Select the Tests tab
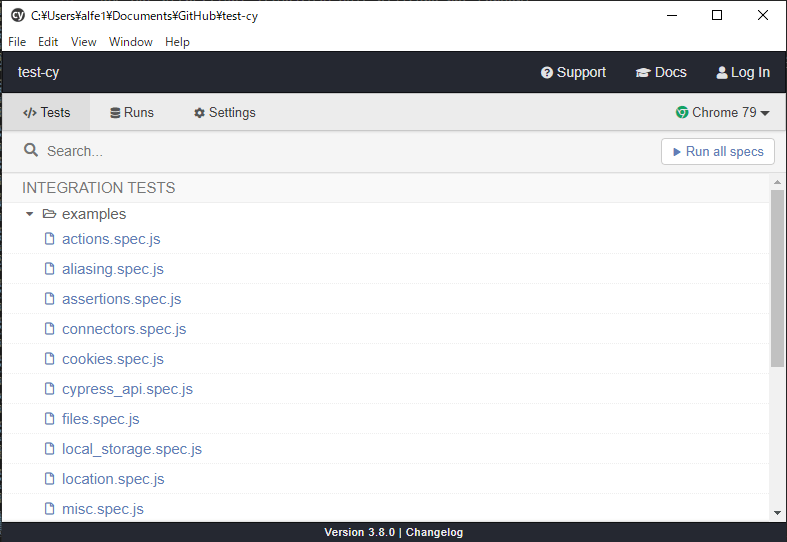787x542 pixels. pyautogui.click(x=46, y=112)
